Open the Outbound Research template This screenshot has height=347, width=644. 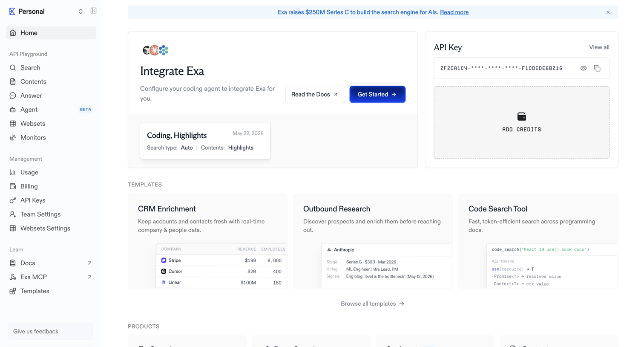click(x=373, y=241)
